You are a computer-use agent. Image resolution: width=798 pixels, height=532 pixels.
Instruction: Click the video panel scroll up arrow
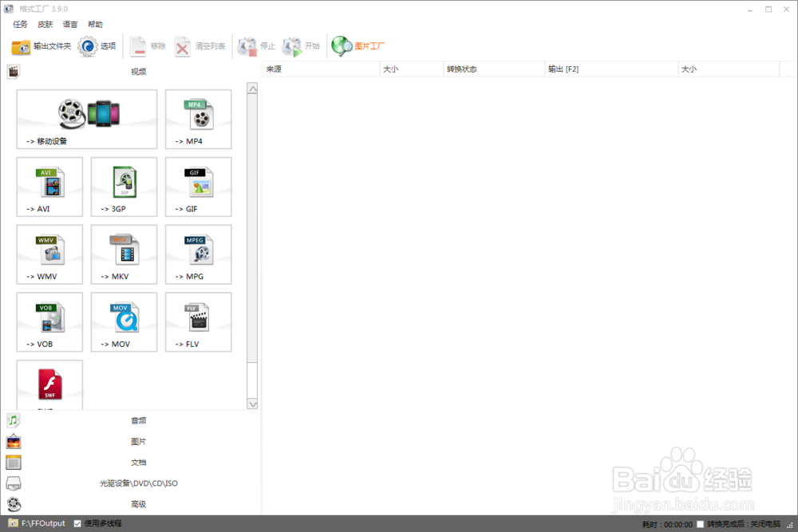tap(252, 89)
